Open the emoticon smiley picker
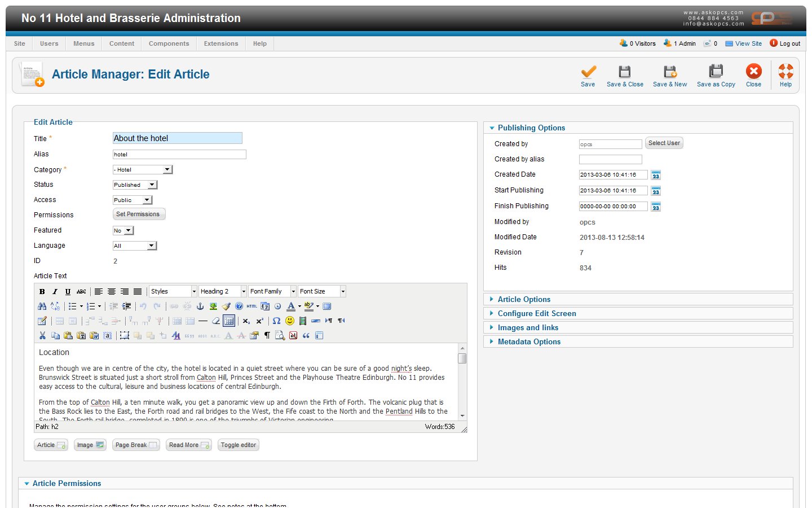The height and width of the screenshot is (508, 812). click(x=290, y=321)
